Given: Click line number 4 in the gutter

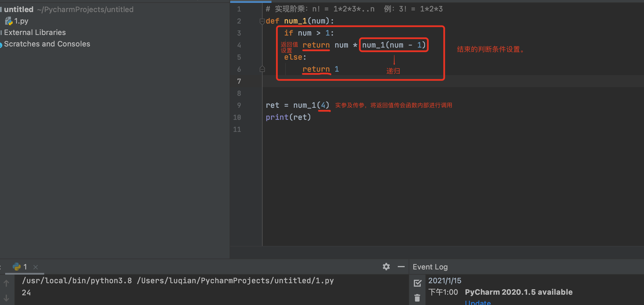Looking at the screenshot, I should (239, 45).
